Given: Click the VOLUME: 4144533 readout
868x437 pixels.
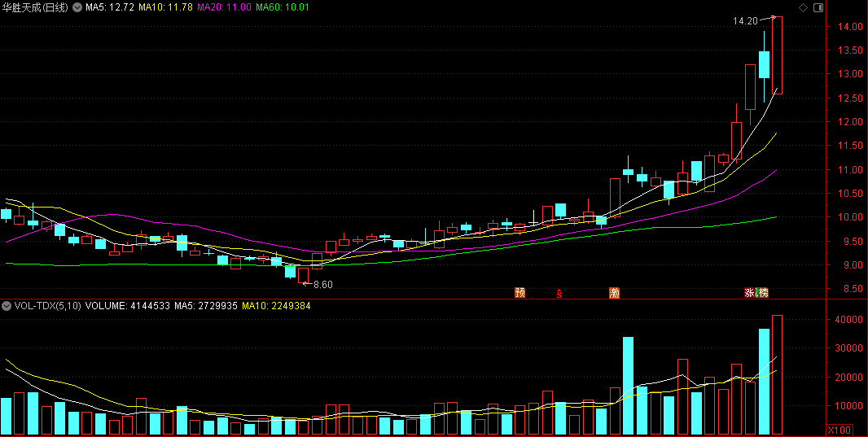Looking at the screenshot, I should point(128,306).
